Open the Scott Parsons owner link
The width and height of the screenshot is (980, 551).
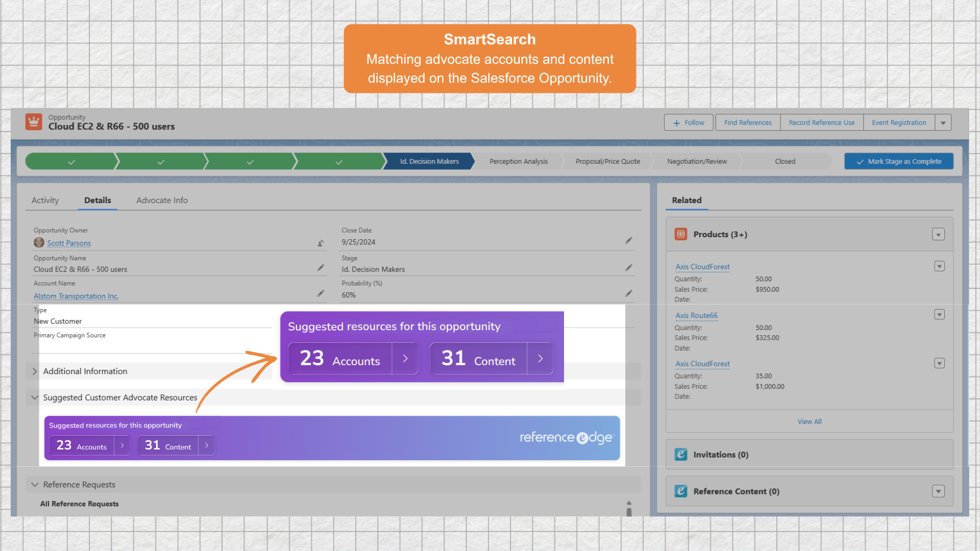click(x=69, y=243)
